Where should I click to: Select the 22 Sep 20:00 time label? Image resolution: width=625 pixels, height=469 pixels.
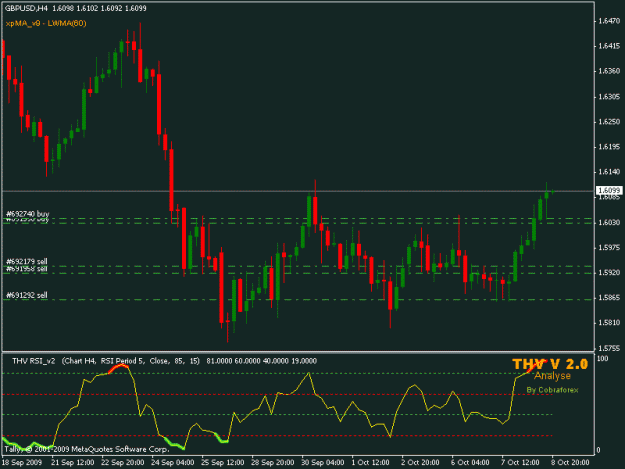[x=122, y=462]
